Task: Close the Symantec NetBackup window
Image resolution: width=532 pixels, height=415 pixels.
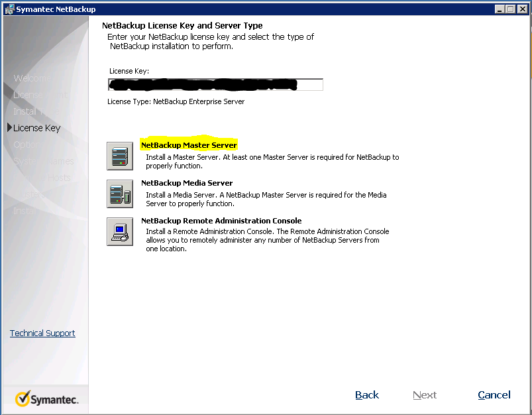Action: pos(523,9)
